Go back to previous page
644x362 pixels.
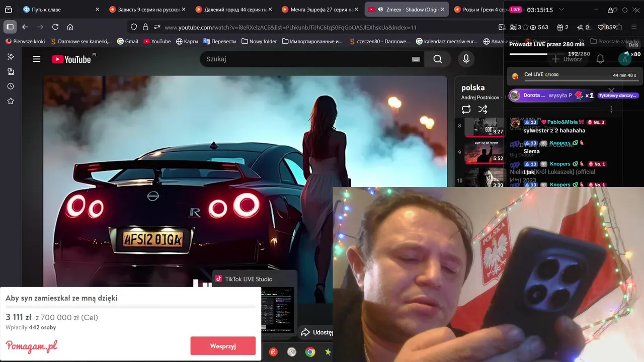25,27
